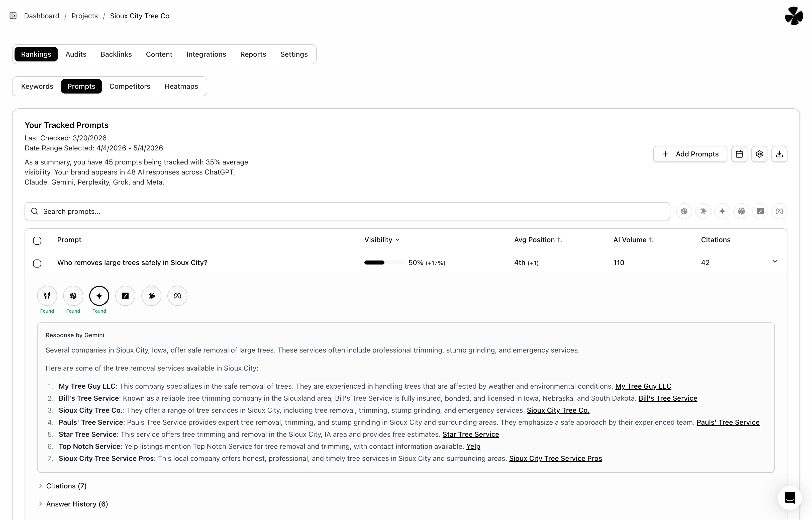Open the calendar date range picker

(x=739, y=154)
